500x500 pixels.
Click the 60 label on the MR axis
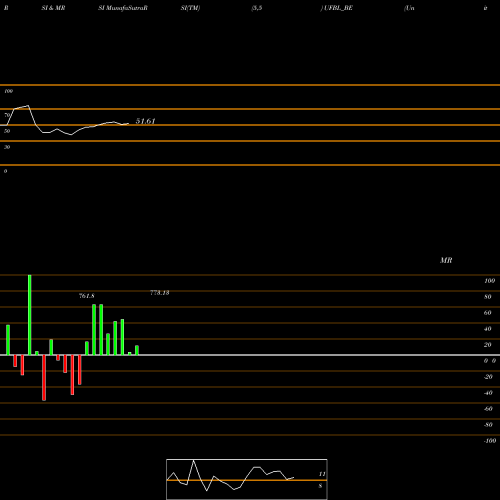tap(488, 313)
